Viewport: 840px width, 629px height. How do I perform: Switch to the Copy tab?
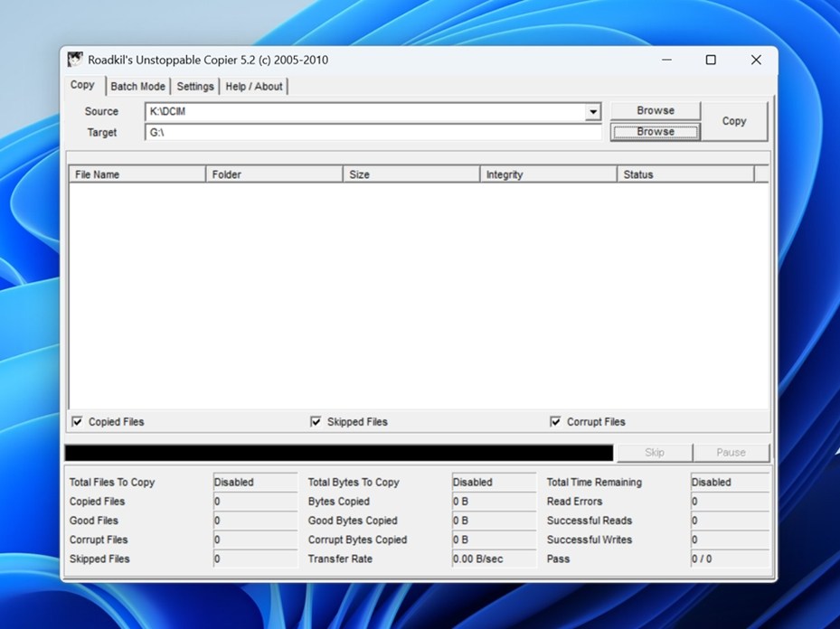82,85
